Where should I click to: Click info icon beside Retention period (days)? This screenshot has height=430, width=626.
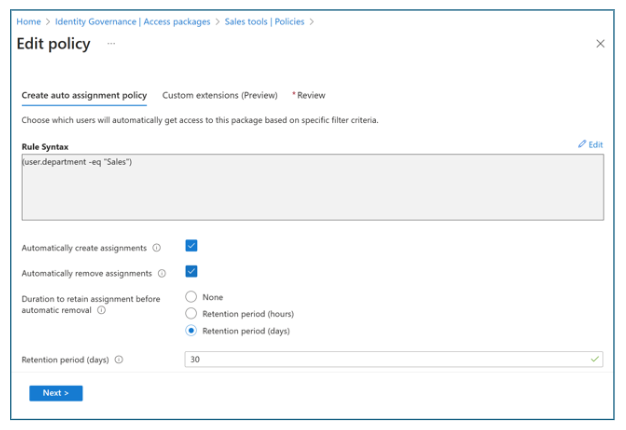coord(119,360)
